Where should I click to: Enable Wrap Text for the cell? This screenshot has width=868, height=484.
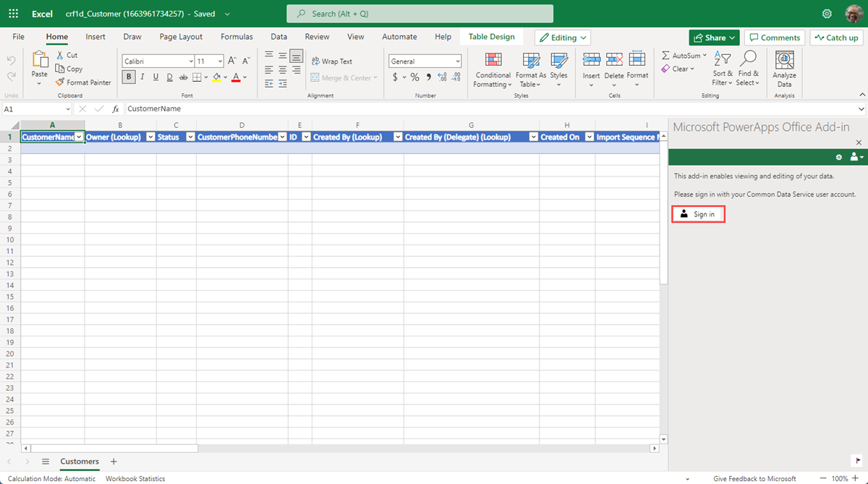click(333, 61)
